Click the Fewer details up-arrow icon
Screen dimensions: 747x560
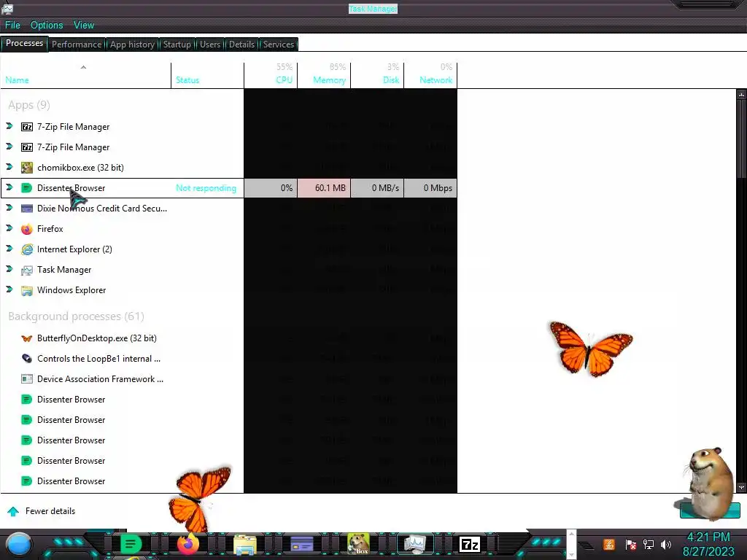13,511
